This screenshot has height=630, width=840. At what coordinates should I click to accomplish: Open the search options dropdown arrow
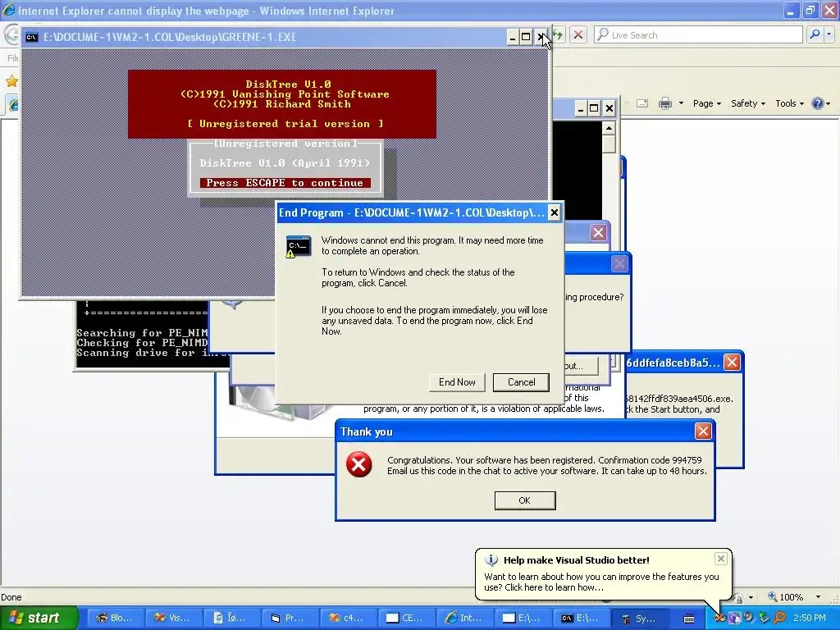click(829, 34)
